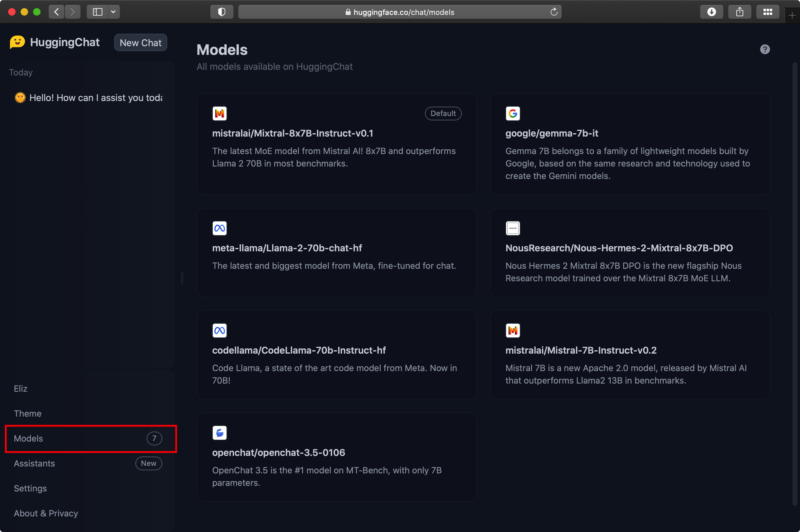800x532 pixels.
Task: Add a new tab with plus icon
Action: click(792, 15)
